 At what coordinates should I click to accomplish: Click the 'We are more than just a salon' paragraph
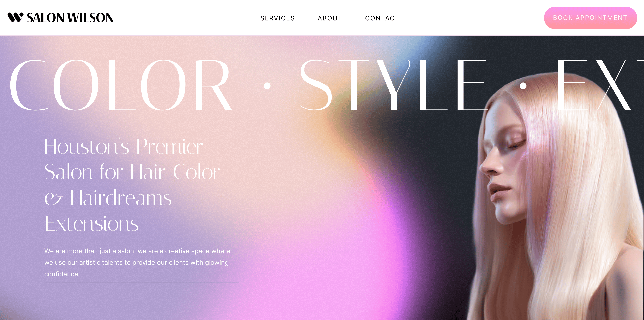(137, 262)
